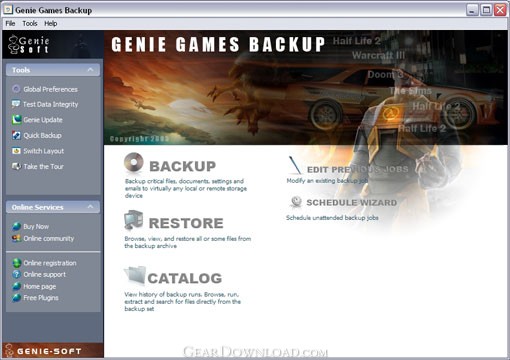
Task: Click the Schedule Wizard clock icon
Action: pos(296,202)
